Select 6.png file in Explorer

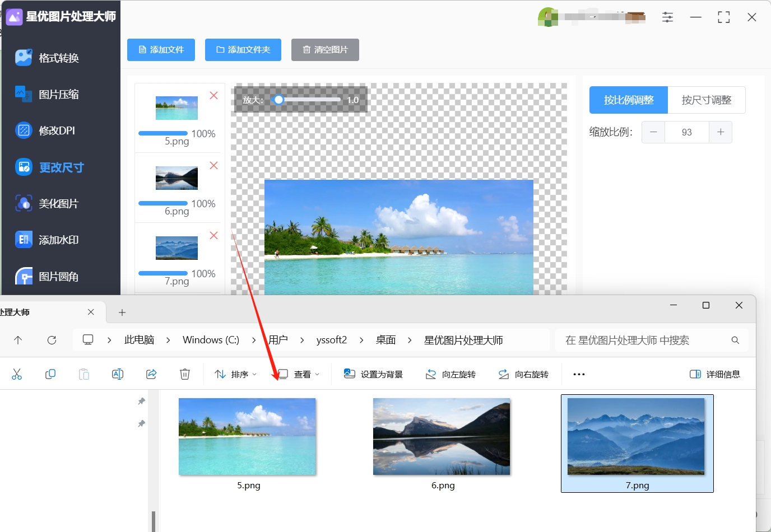tap(442, 444)
